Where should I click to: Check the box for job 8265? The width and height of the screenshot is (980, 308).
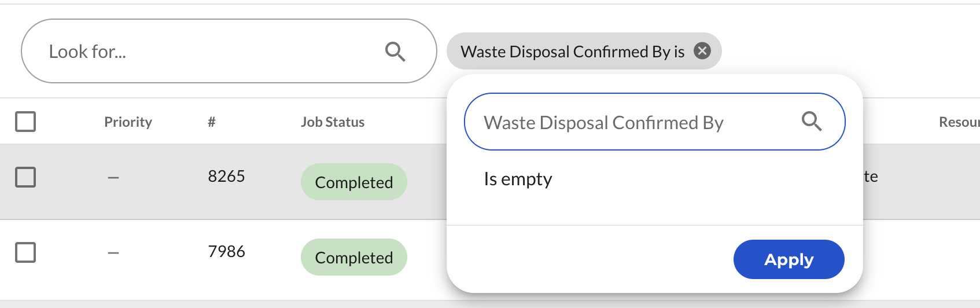click(25, 177)
